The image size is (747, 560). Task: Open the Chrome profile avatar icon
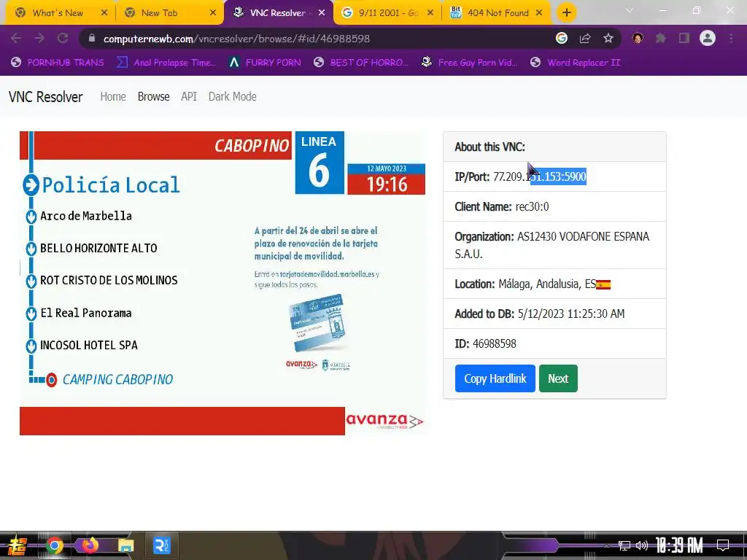tap(708, 38)
